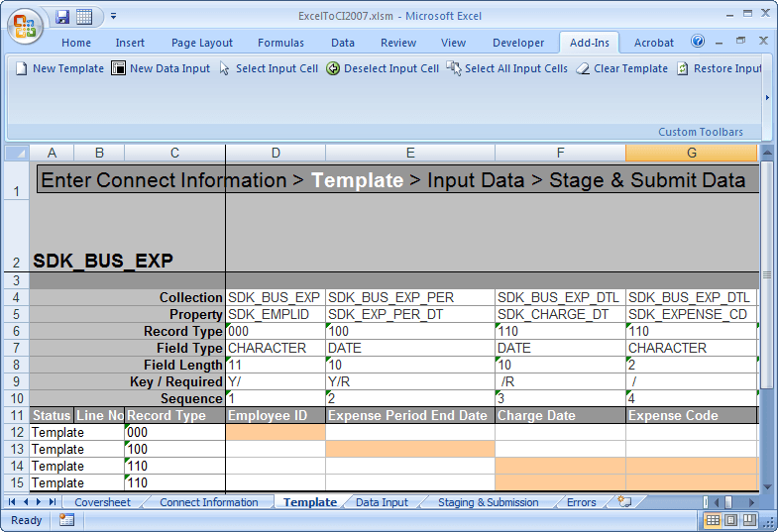This screenshot has width=778, height=532.
Task: Click vertical scrollbar down arrow
Action: [x=766, y=487]
